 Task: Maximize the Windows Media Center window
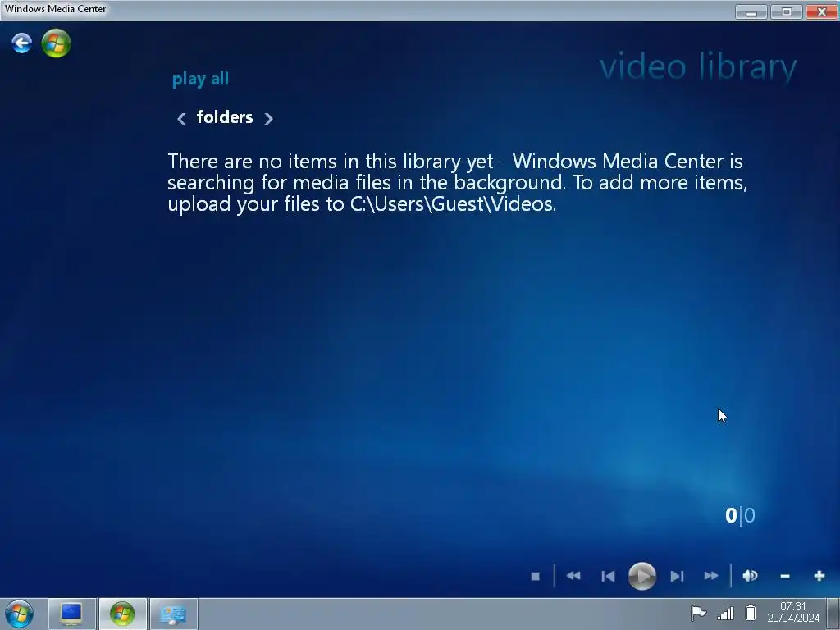[x=786, y=11]
